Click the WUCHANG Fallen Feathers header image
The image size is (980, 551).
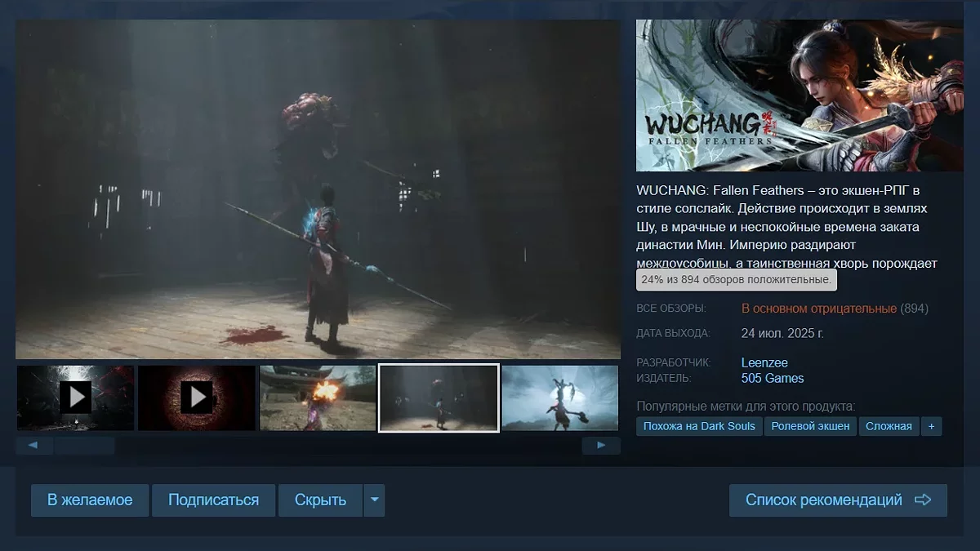point(800,96)
